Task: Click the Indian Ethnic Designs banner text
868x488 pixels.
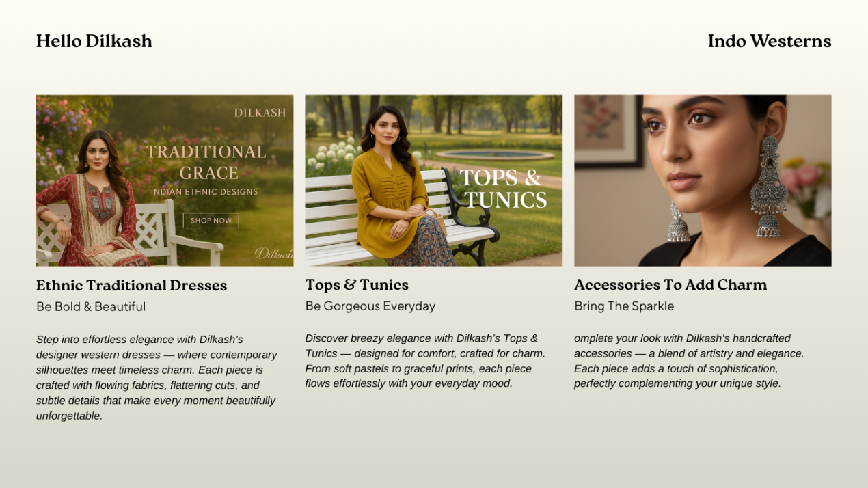Action: pyautogui.click(x=204, y=192)
